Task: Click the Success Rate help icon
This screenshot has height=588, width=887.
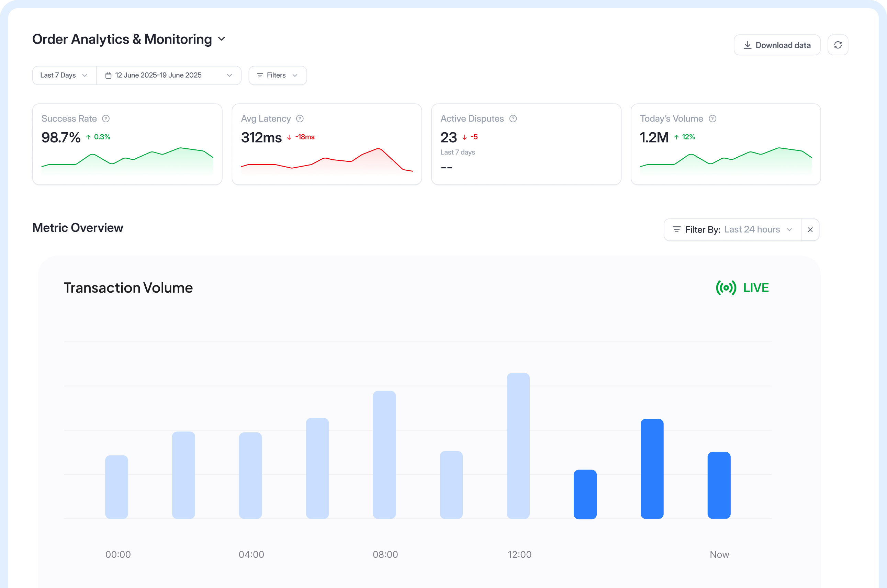Action: 106,118
